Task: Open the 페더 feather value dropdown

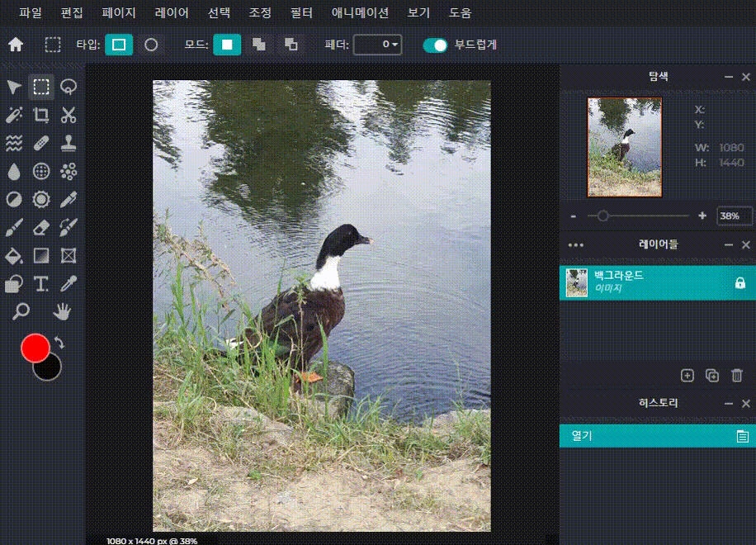Action: coord(377,45)
